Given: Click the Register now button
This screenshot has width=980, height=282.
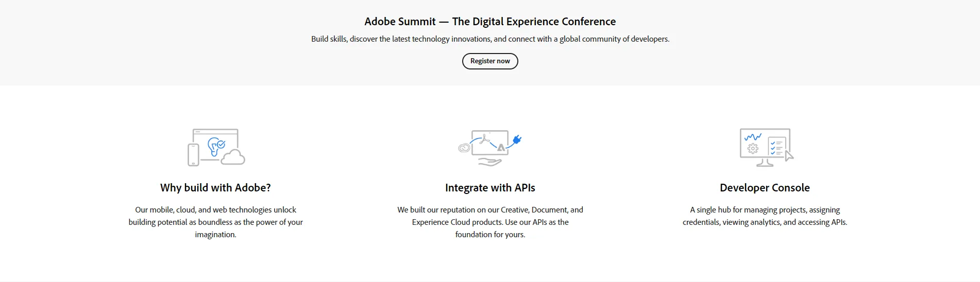Looking at the screenshot, I should (490, 61).
